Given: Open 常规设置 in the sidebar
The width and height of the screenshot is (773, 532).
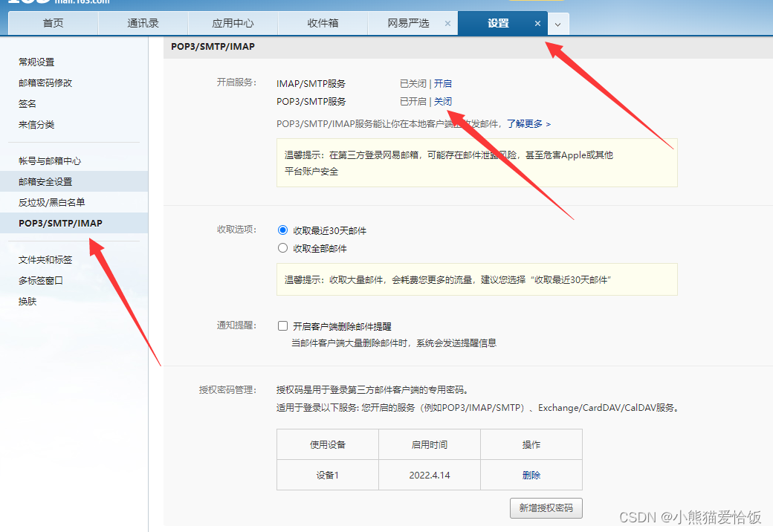Looking at the screenshot, I should [x=36, y=62].
